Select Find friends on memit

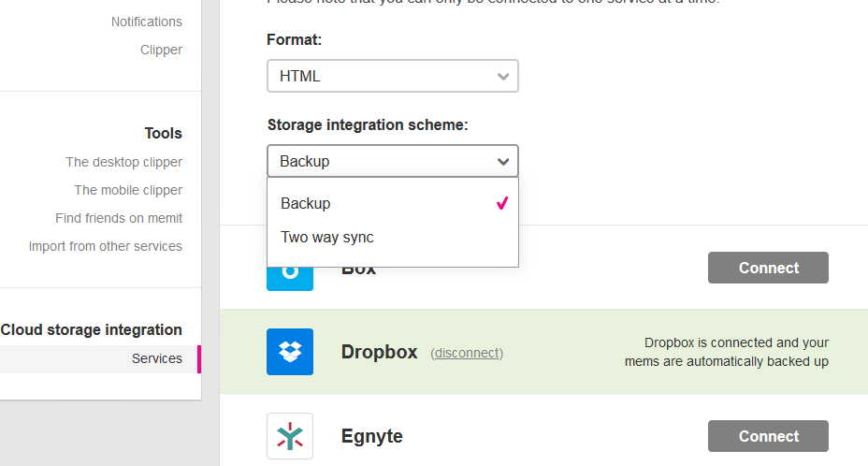[x=119, y=218]
